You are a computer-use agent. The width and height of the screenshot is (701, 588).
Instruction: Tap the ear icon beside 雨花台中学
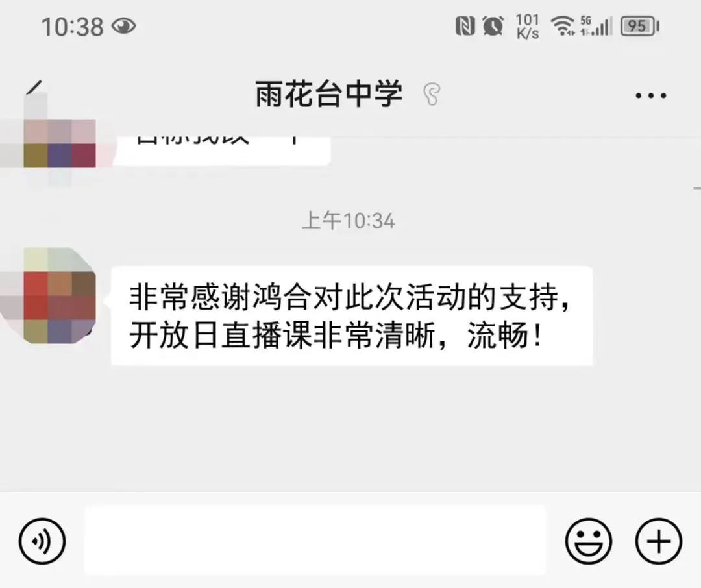click(432, 94)
